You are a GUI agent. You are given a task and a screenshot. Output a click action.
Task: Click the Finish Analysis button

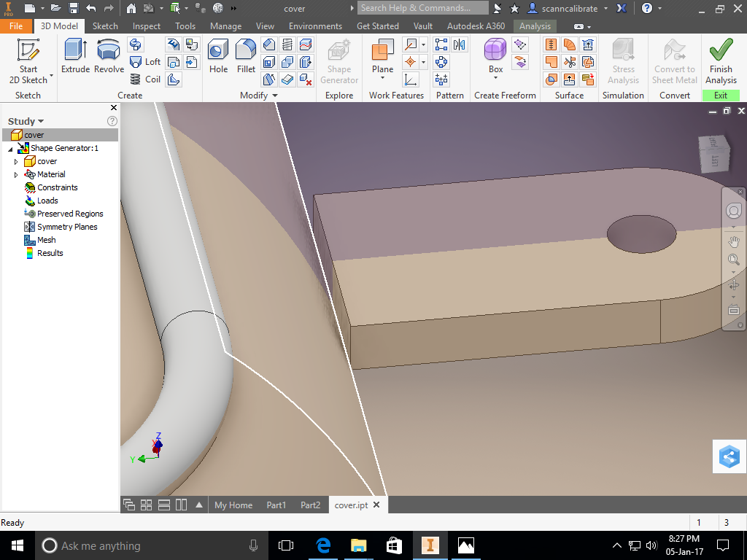pos(721,61)
